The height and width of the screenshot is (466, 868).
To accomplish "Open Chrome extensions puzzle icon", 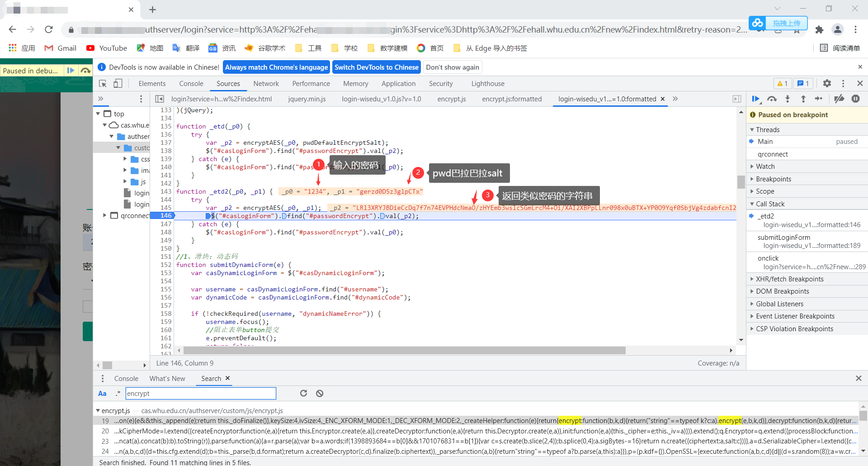I will pyautogui.click(x=819, y=29).
